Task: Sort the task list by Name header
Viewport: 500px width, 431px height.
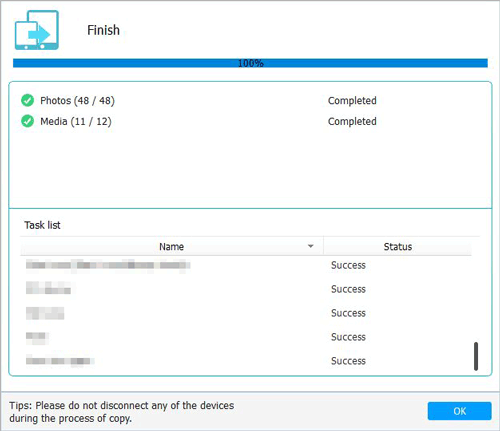Action: pos(172,246)
